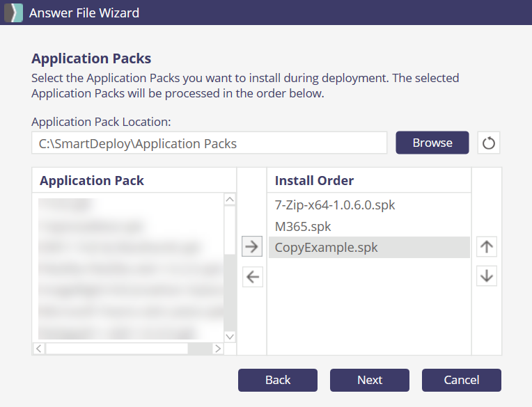Viewport: 532px width, 407px height.
Task: Move selected pack up in install order
Action: click(x=487, y=246)
